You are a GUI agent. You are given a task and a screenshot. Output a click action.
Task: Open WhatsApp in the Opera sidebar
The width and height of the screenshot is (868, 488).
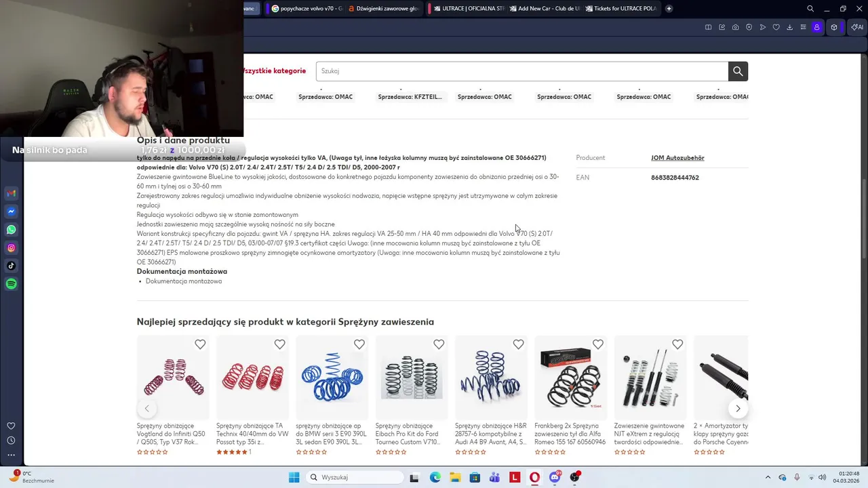coord(11,230)
